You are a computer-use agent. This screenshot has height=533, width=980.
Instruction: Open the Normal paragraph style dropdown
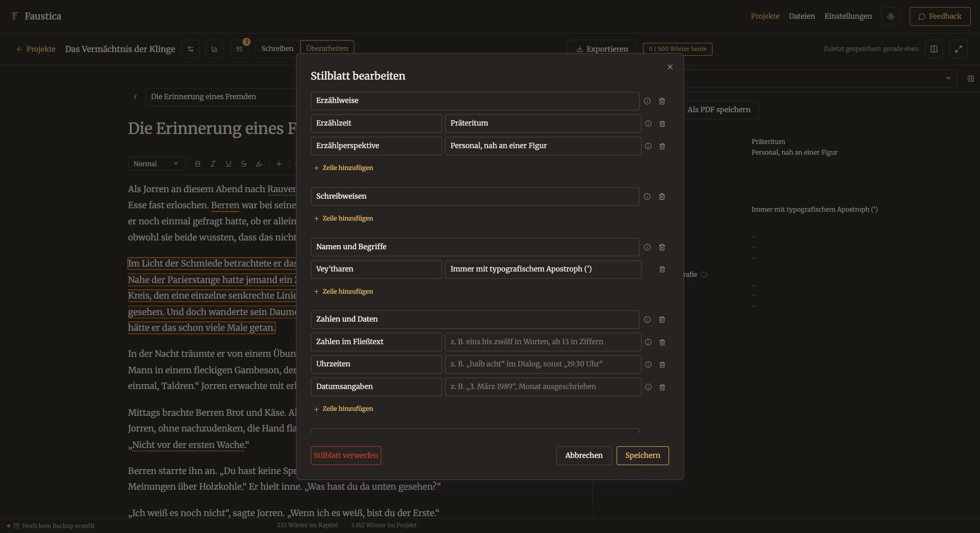pos(156,163)
